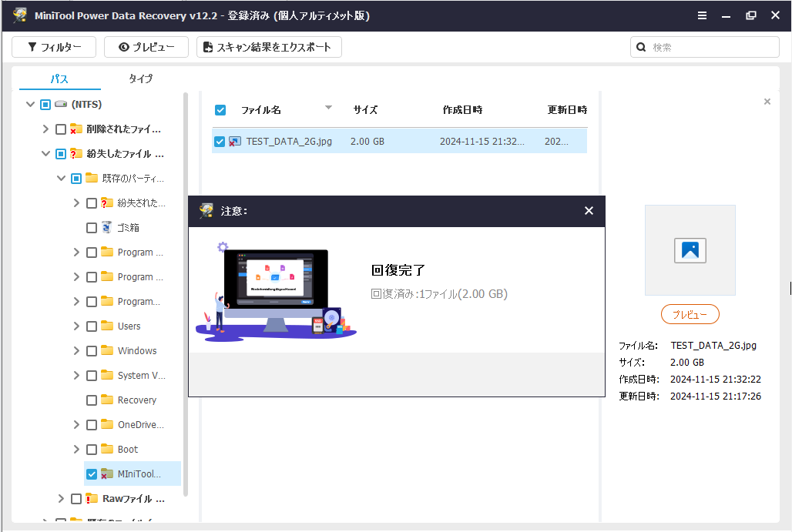Uncheck the TEST_DATA_2G.jpg file checkbox
This screenshot has height=532, width=792.
point(220,142)
